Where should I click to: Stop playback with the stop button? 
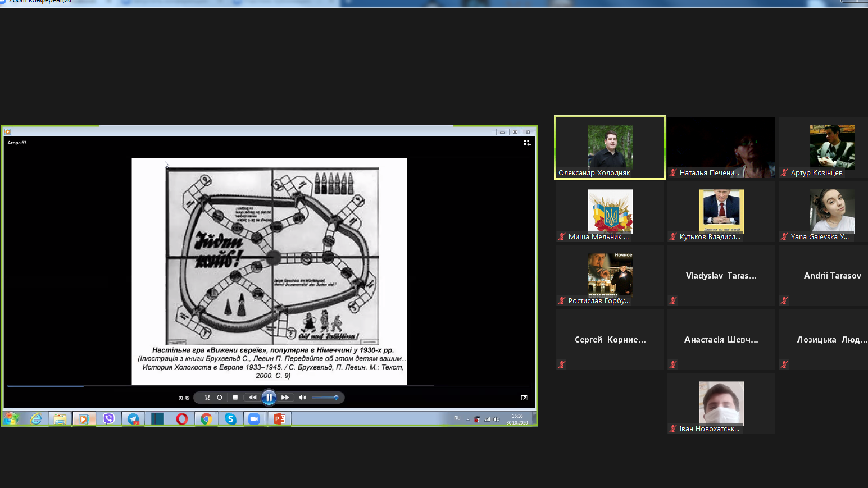point(235,398)
